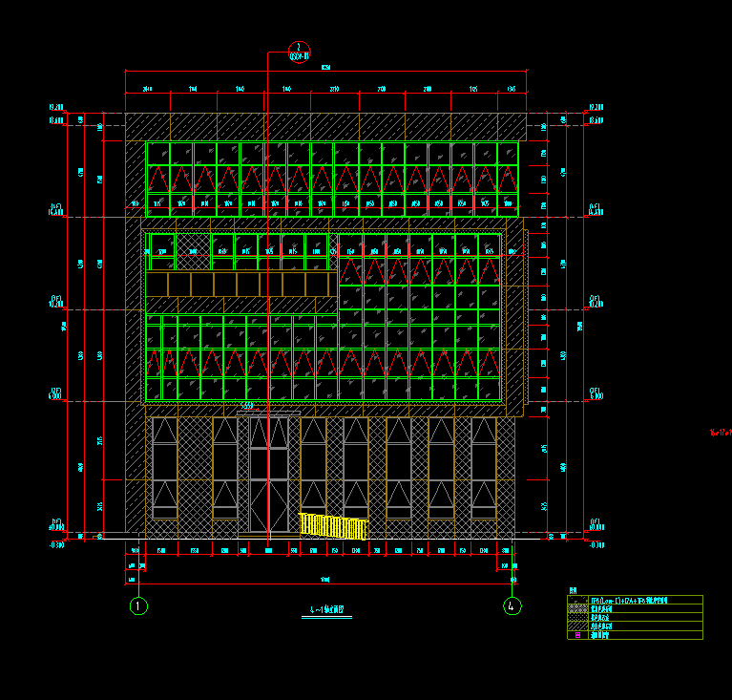Click the small red text at far right
This screenshot has height=700, width=732.
pyautogui.click(x=720, y=433)
